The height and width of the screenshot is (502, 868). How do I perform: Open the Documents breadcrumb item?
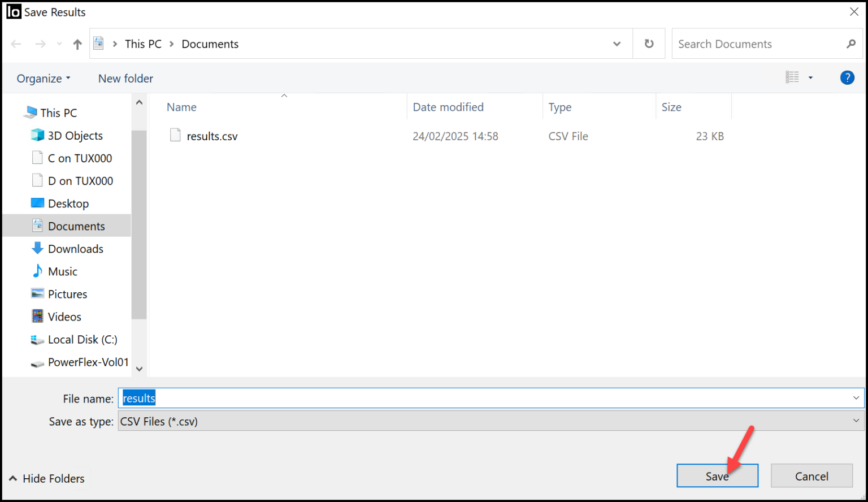tap(210, 44)
